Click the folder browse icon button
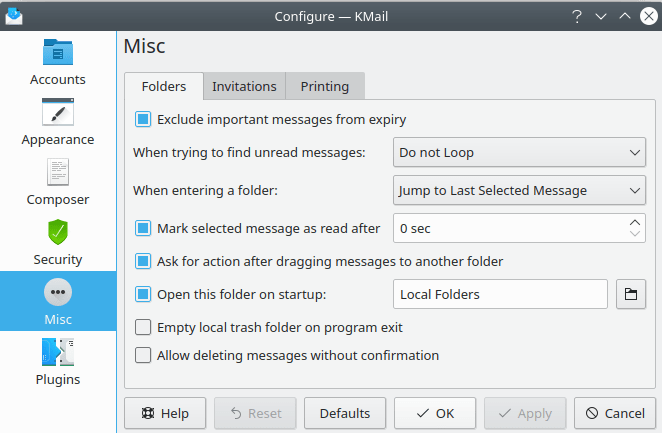662x433 pixels. [x=631, y=294]
